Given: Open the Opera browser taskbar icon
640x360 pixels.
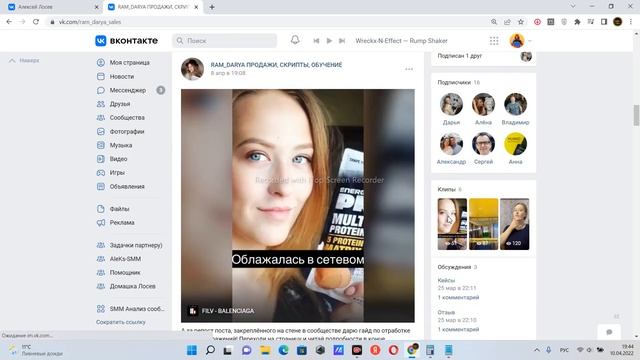Looking at the screenshot, I should pos(393,350).
